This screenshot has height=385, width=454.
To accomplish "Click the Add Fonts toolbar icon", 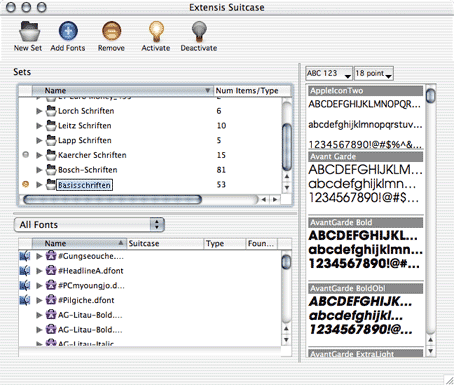I will (68, 31).
